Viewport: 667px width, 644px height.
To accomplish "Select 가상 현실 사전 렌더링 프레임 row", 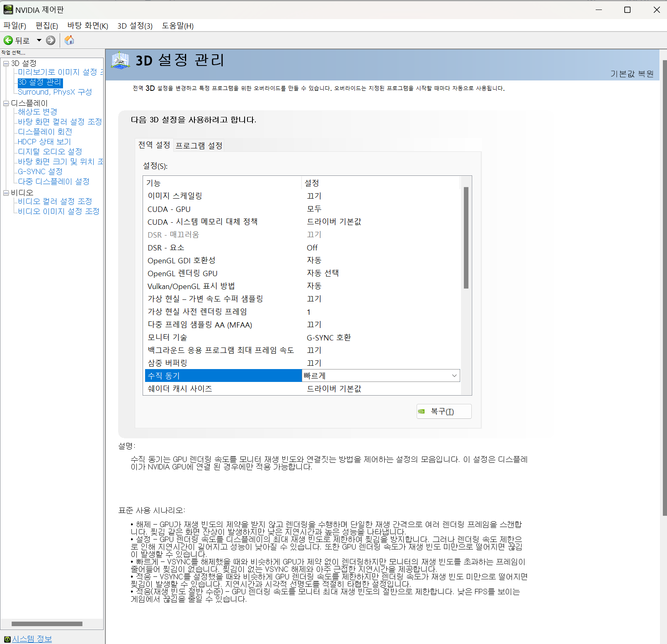I will (302, 312).
